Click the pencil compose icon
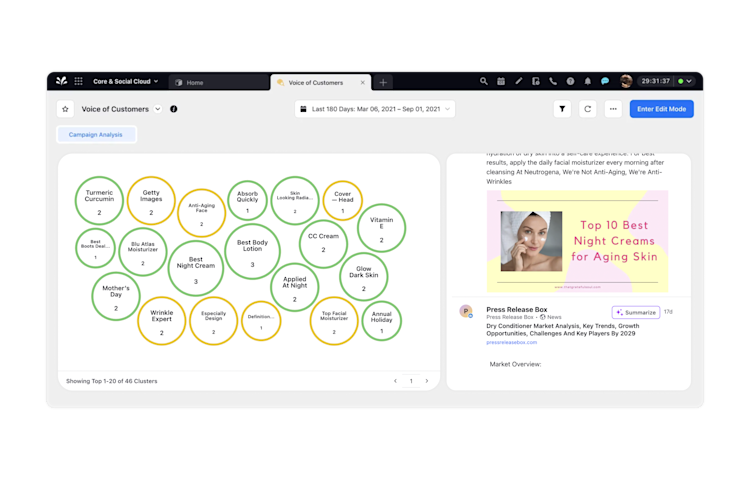 tap(518, 81)
